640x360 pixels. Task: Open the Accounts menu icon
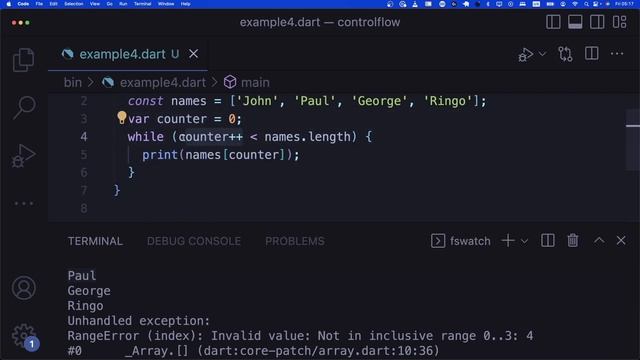(x=24, y=288)
